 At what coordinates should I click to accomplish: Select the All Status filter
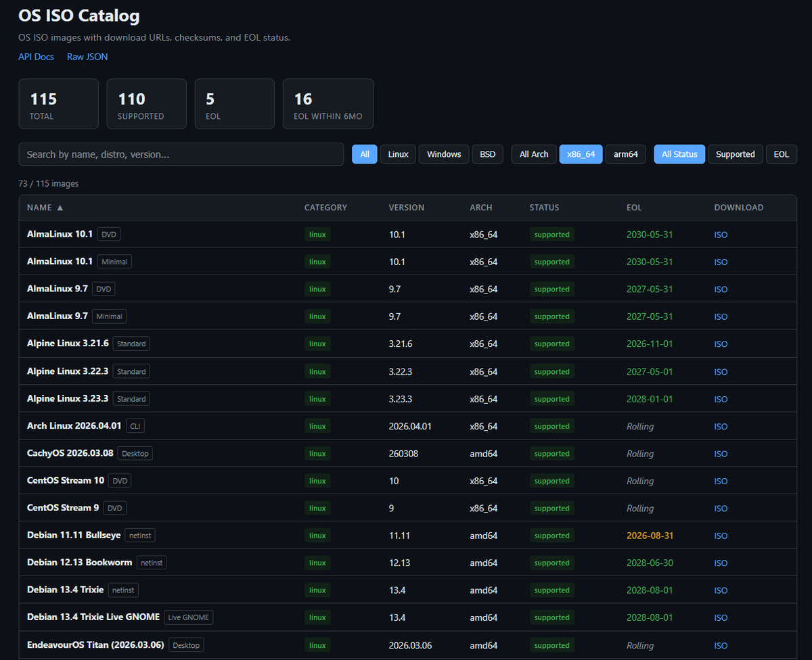[679, 154]
